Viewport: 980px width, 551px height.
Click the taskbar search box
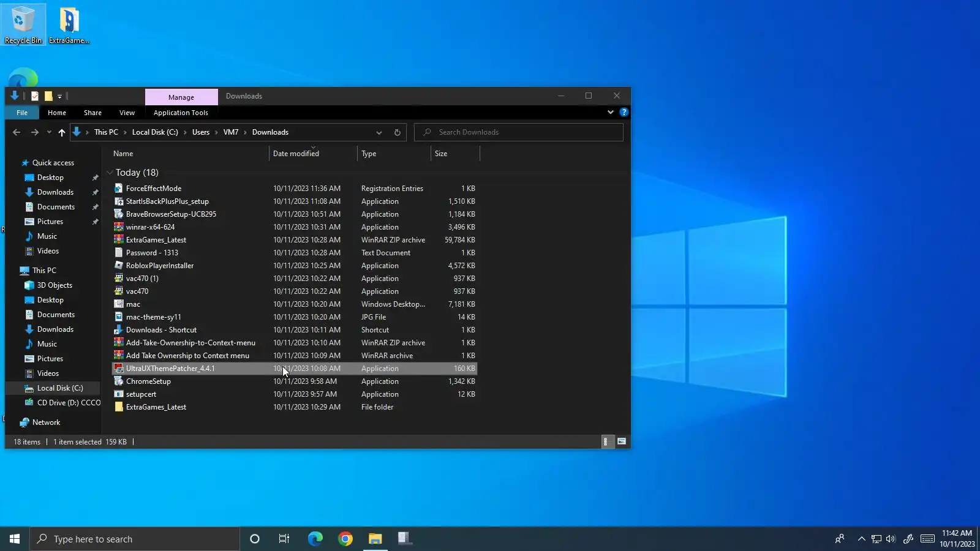135,539
